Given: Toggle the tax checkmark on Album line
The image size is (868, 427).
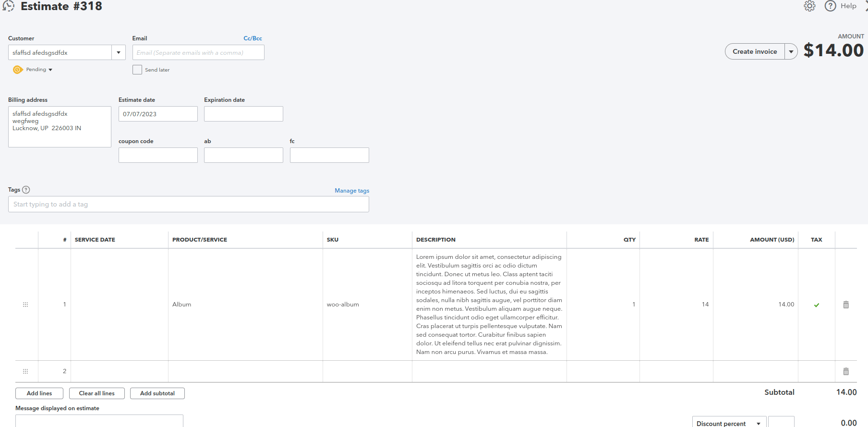Looking at the screenshot, I should tap(817, 305).
